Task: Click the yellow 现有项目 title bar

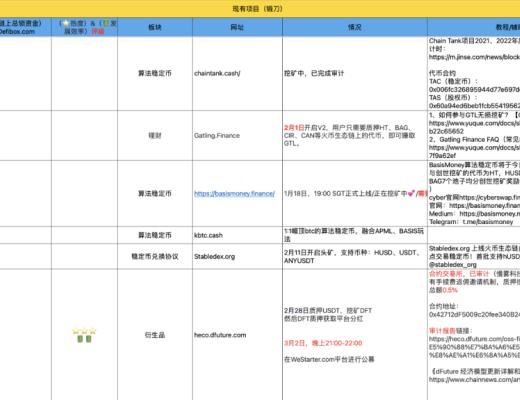Action: tap(260, 9)
